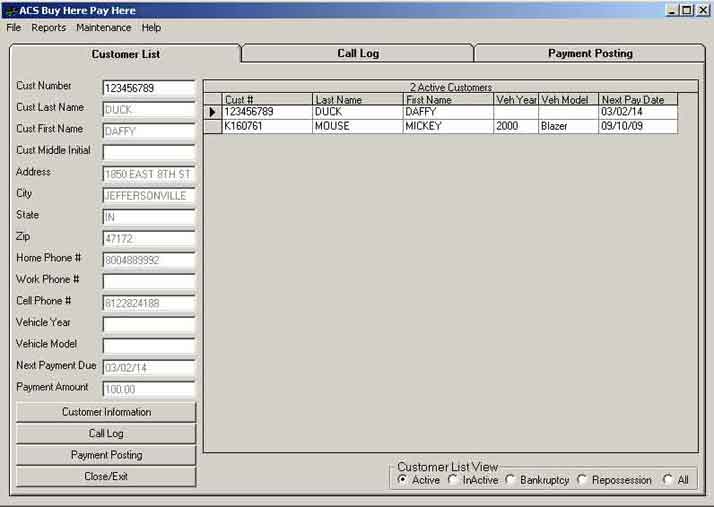Click the Customer Information button
The image size is (714, 507).
pos(106,412)
